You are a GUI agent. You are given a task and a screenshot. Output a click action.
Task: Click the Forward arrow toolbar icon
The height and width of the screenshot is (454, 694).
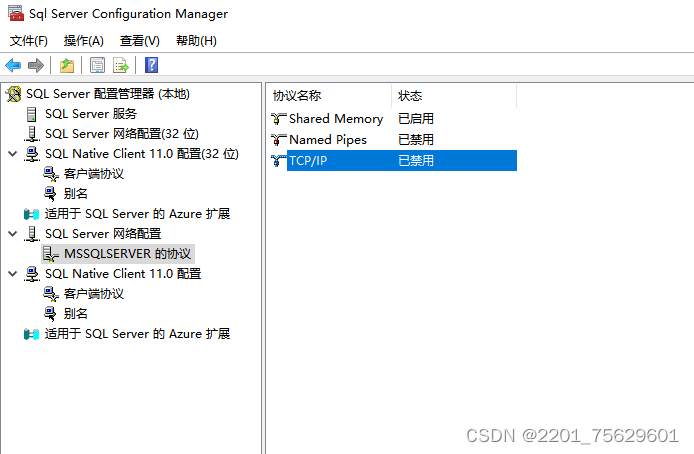coord(36,65)
